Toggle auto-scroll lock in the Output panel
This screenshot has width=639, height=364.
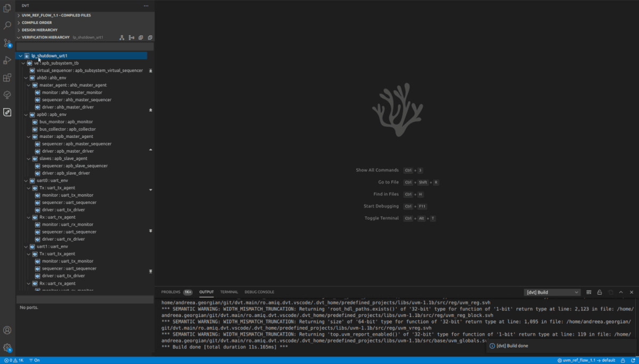click(x=600, y=292)
